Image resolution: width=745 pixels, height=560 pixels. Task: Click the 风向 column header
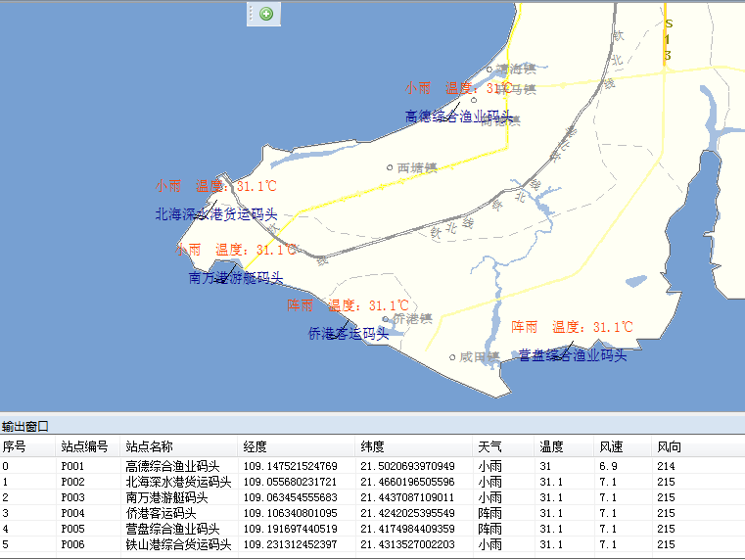tap(670, 446)
